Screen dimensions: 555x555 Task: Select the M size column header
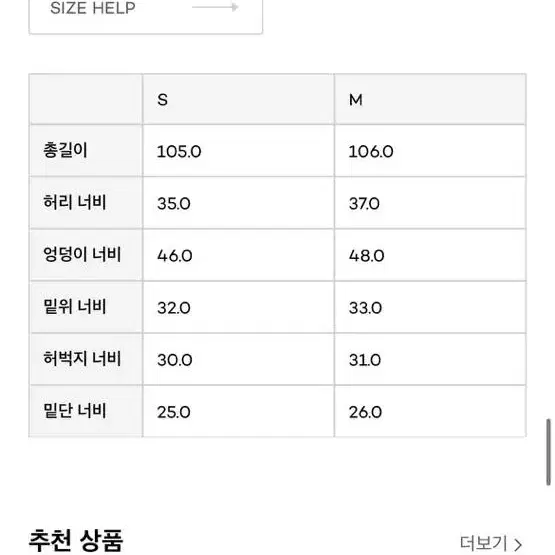click(430, 99)
